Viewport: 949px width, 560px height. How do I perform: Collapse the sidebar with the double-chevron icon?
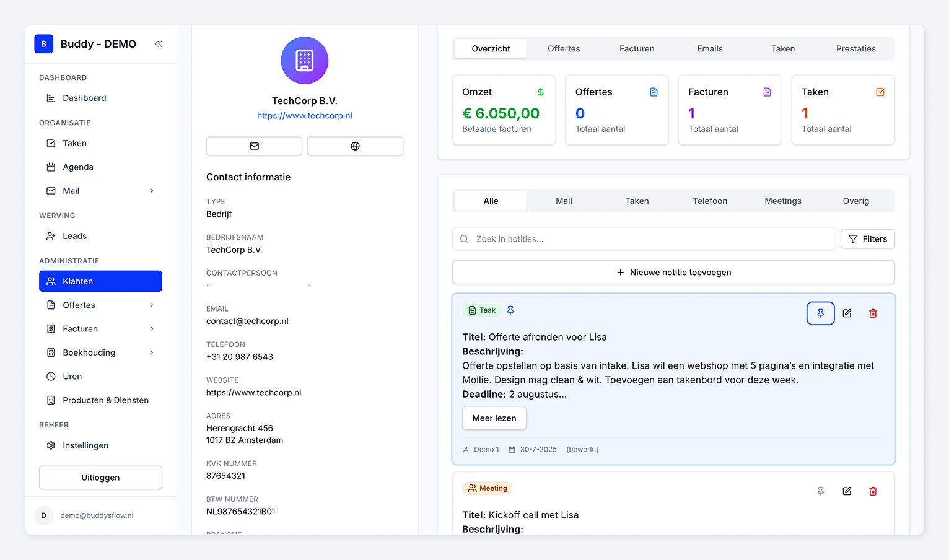pyautogui.click(x=158, y=44)
